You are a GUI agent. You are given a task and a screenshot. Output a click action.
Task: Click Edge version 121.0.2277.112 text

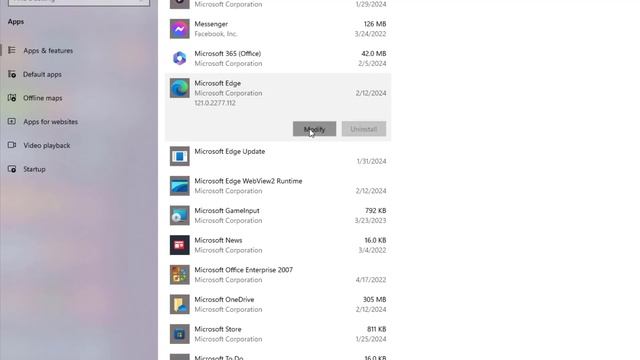(x=215, y=103)
